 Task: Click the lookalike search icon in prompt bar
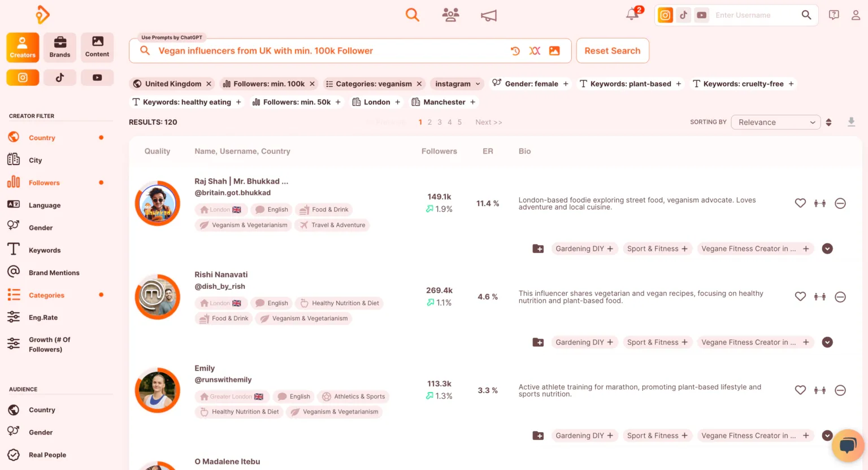click(535, 51)
